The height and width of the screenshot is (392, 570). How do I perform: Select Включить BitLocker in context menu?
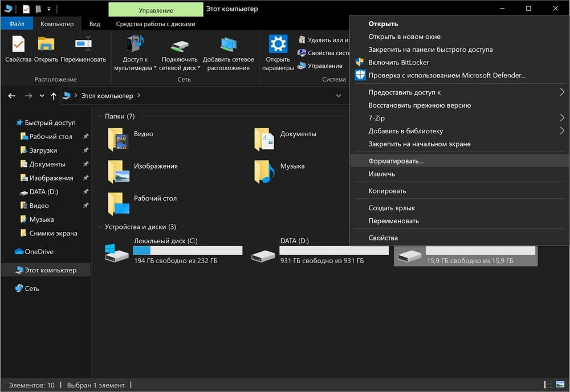coord(398,62)
